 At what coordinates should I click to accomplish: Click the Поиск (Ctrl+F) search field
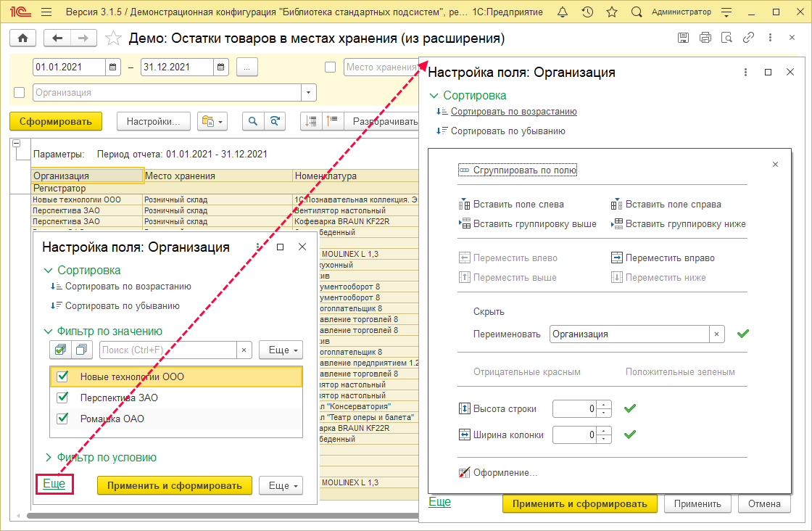tap(168, 350)
